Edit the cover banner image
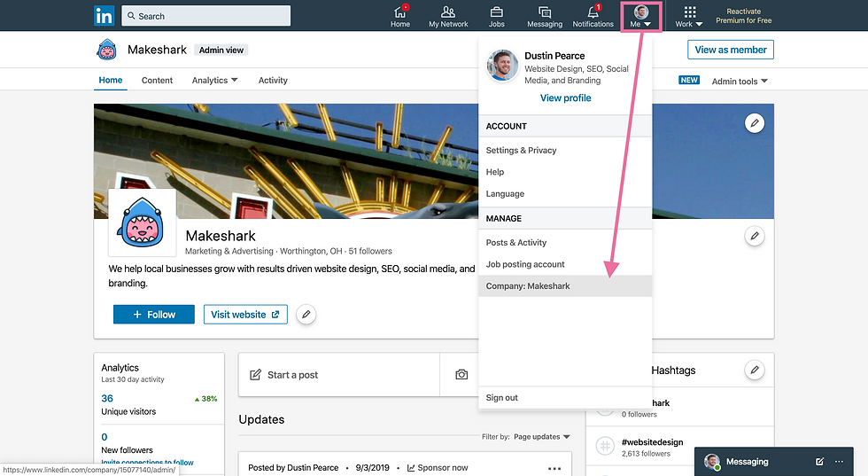This screenshot has height=476, width=868. (754, 123)
